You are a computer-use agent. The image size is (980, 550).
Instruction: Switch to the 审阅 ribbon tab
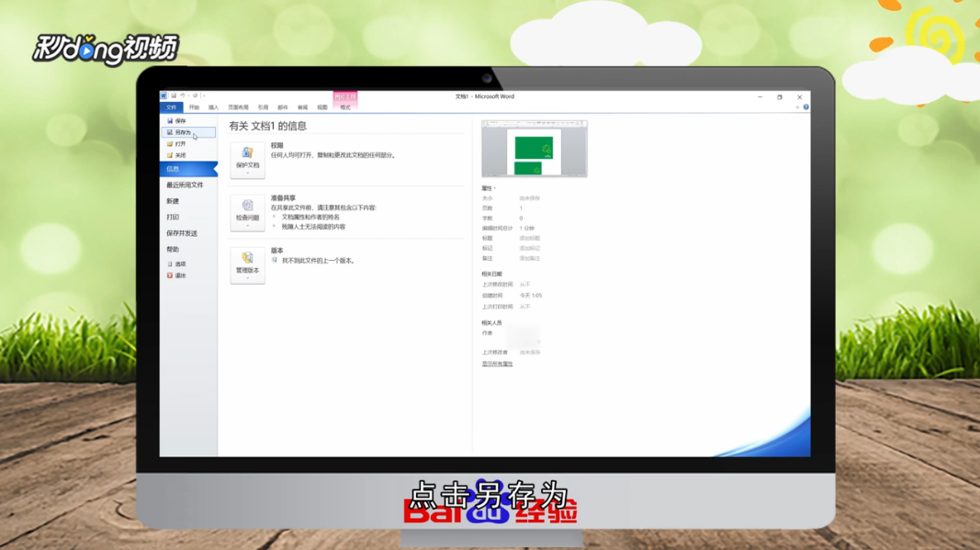tap(302, 107)
